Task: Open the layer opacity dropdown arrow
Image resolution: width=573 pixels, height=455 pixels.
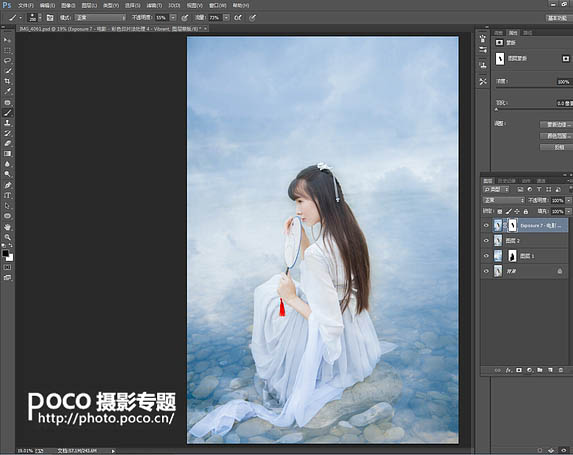Action: (568, 200)
